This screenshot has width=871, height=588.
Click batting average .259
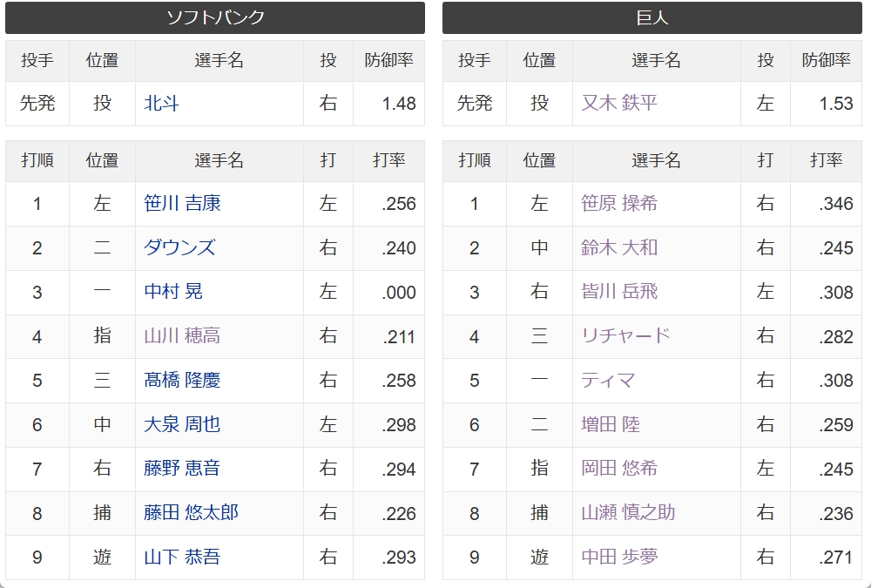tap(836, 425)
